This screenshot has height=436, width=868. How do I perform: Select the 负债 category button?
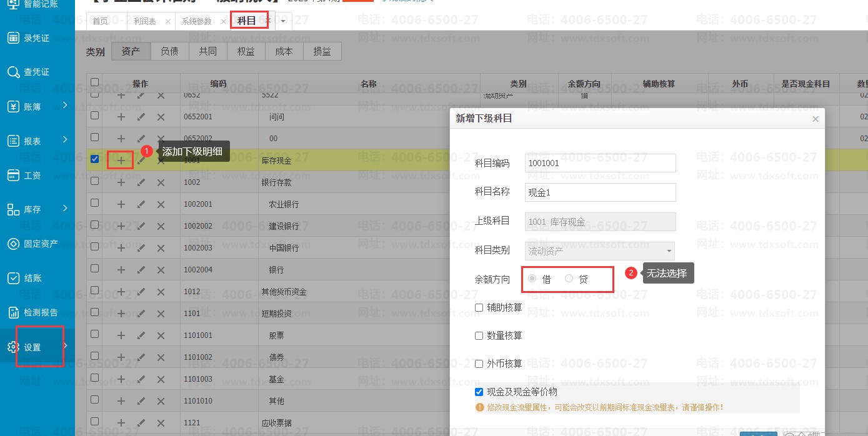click(x=169, y=51)
